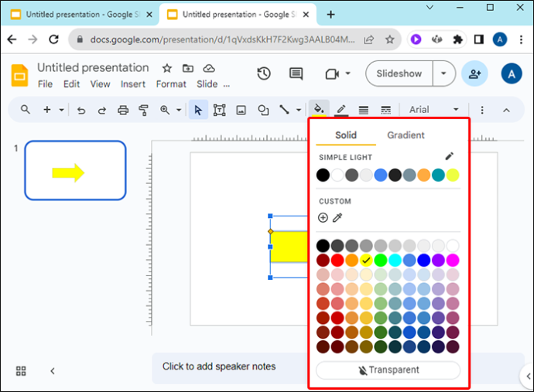The height and width of the screenshot is (392, 534).
Task: Expand the zoom level dropdown arrow
Action: [179, 110]
